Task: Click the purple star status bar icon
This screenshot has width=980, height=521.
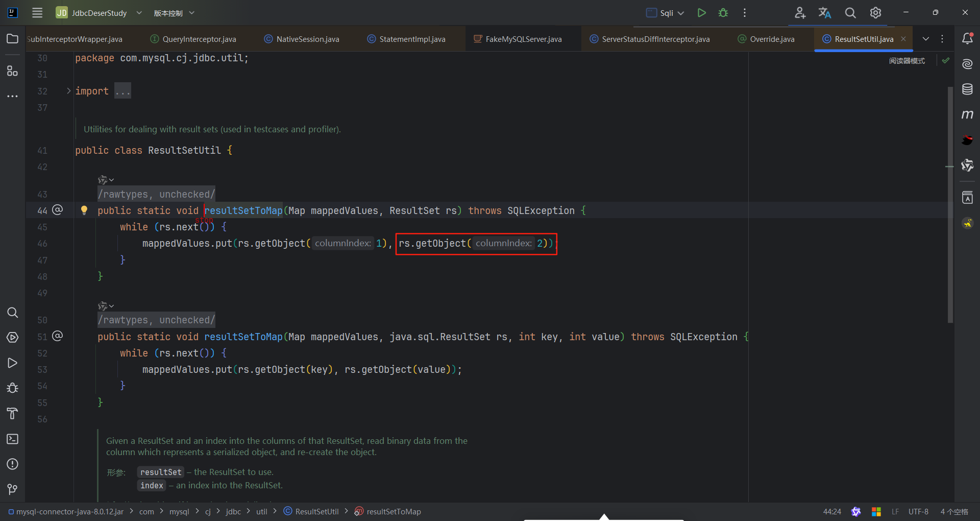Action: pyautogui.click(x=856, y=511)
